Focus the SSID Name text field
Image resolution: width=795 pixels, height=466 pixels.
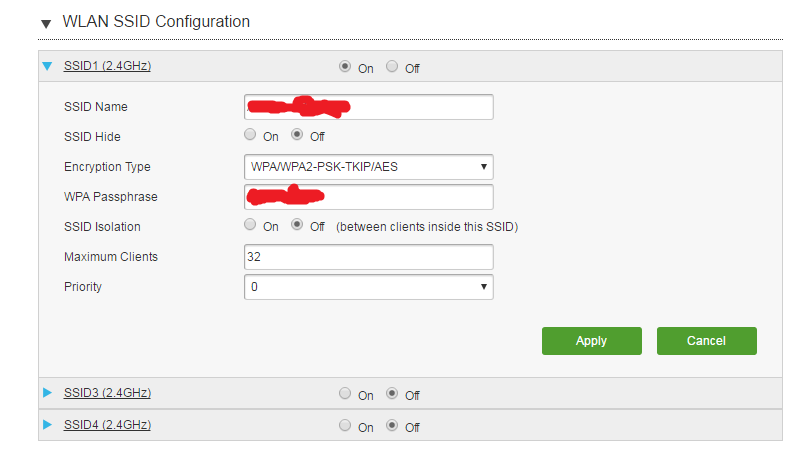pos(369,107)
